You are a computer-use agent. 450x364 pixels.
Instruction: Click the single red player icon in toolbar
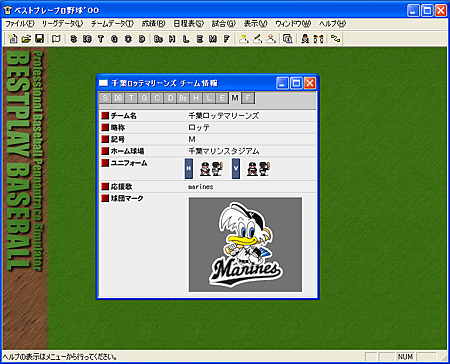[305, 39]
